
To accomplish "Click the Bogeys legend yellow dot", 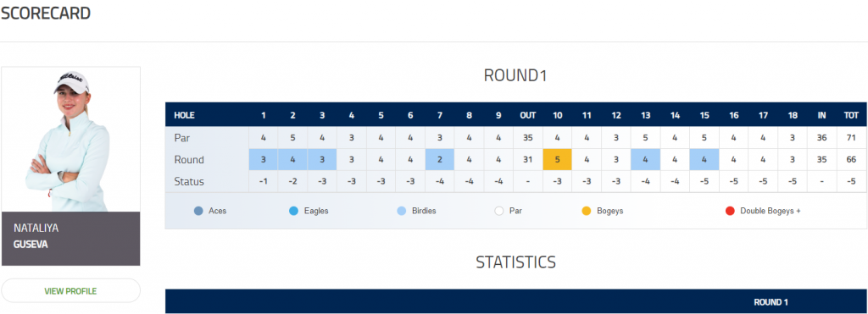I will point(587,211).
